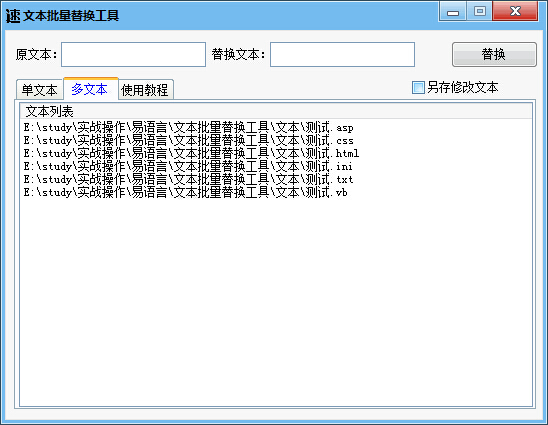Image resolution: width=548 pixels, height=425 pixels.
Task: Click the 原文本 input field
Action: tap(134, 55)
